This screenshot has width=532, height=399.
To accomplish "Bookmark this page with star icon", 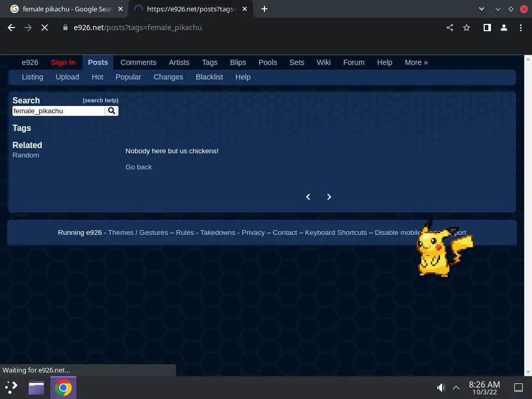I will coord(467,28).
